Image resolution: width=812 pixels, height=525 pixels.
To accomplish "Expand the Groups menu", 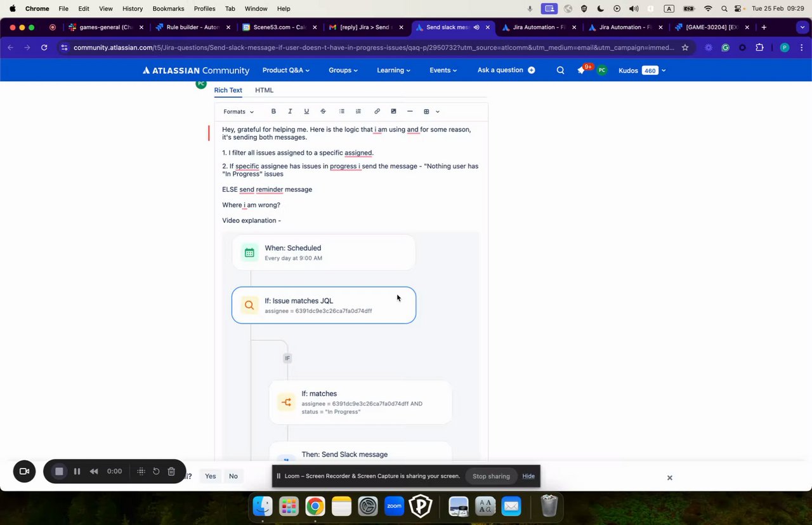I will (343, 70).
